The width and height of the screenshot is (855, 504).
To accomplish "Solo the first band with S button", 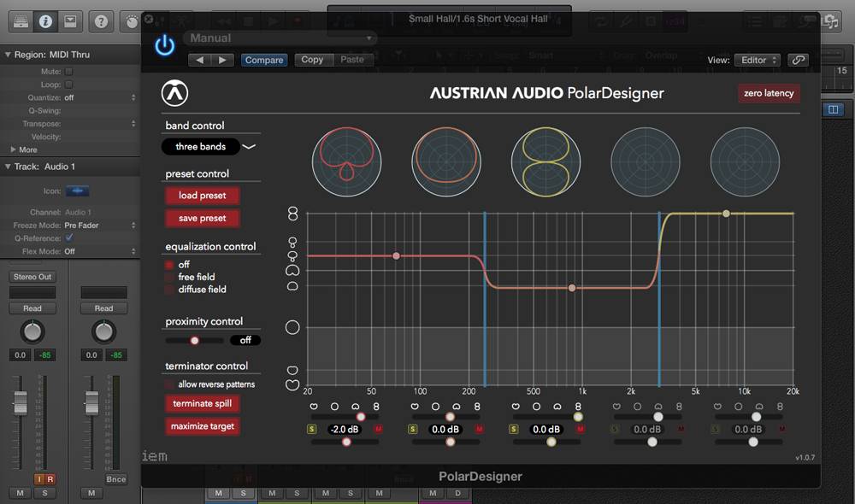I will pyautogui.click(x=311, y=430).
